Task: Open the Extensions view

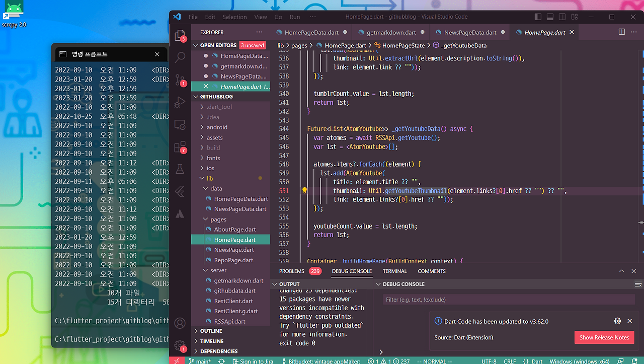Action: 180,147
